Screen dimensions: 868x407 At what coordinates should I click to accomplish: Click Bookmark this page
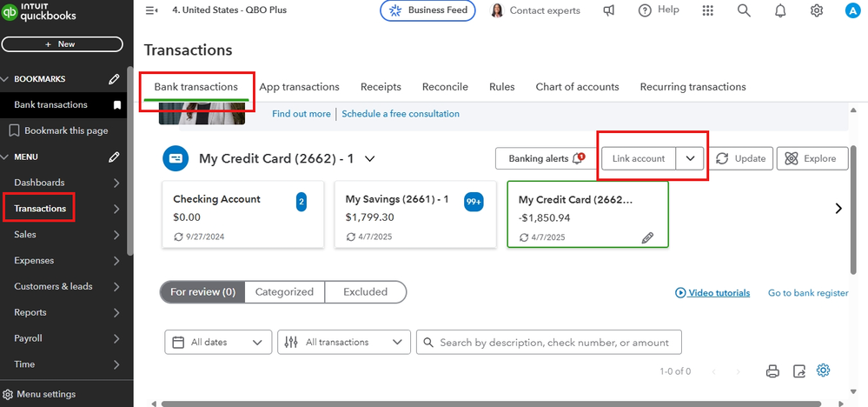[59, 131]
